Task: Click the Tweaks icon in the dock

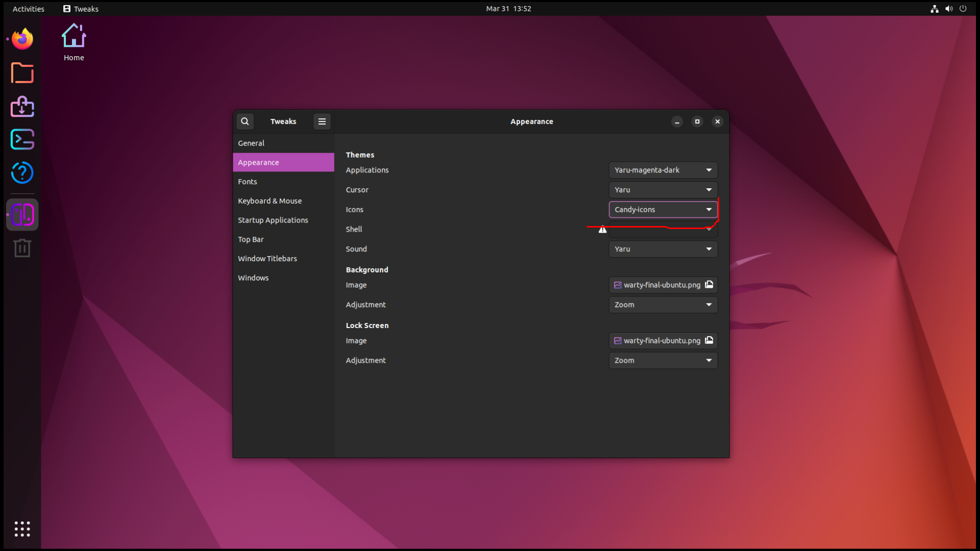Action: 22,215
